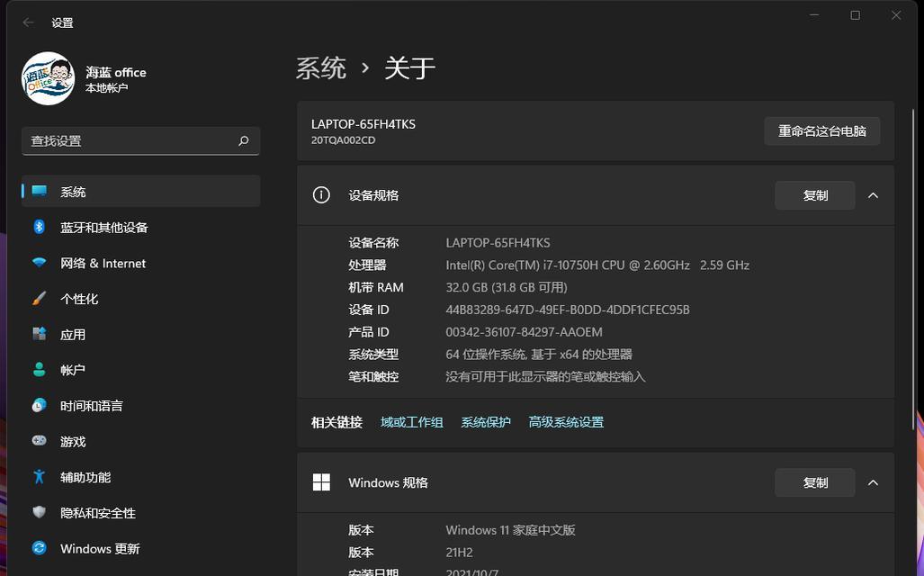
Task: Copy Windows specs with Windows 规格 复制 button
Action: click(815, 482)
